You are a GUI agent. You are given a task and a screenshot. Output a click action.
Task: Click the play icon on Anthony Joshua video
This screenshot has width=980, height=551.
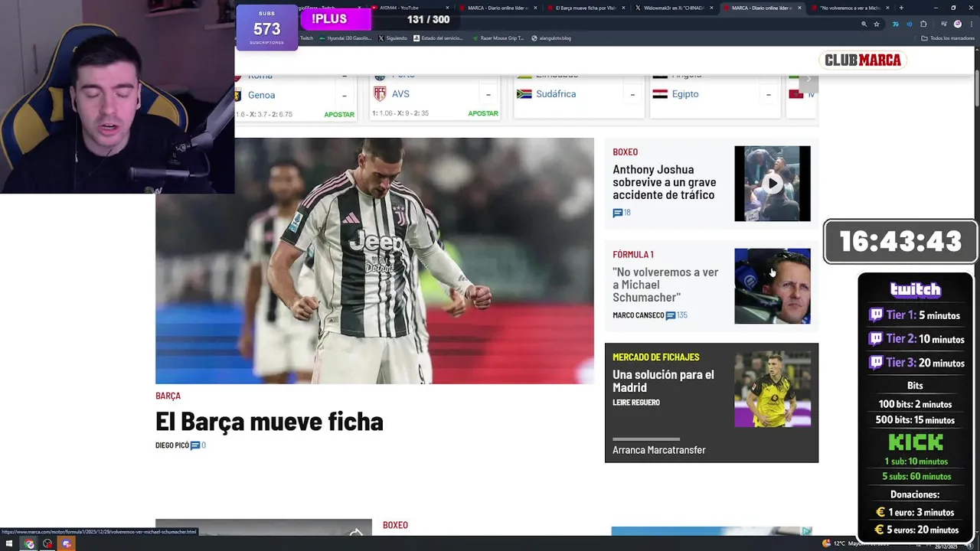773,184
